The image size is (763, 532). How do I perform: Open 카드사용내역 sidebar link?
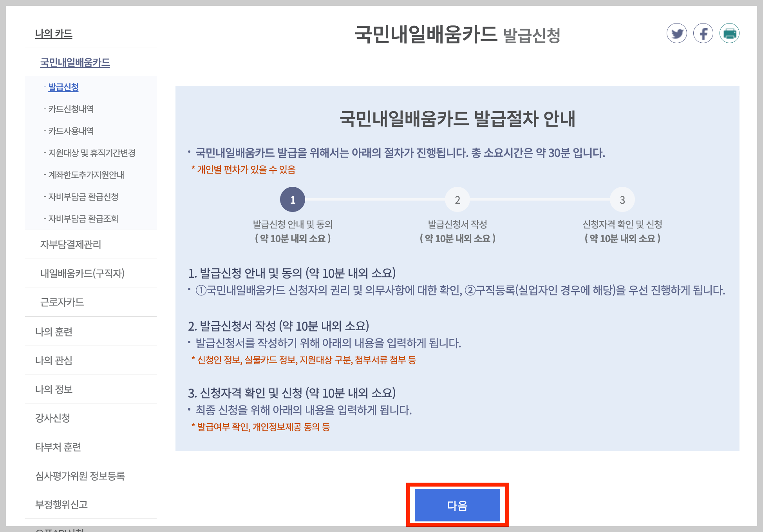(71, 131)
